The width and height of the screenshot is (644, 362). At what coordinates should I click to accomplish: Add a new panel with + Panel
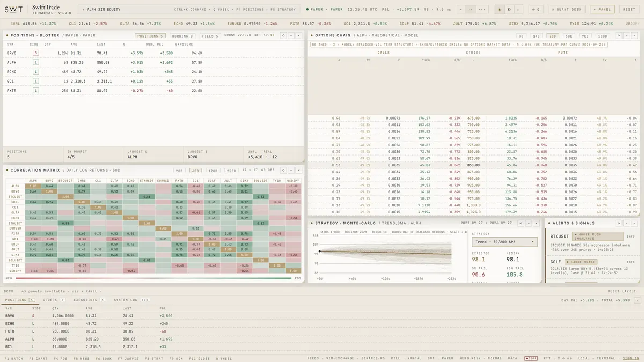tap(602, 9)
